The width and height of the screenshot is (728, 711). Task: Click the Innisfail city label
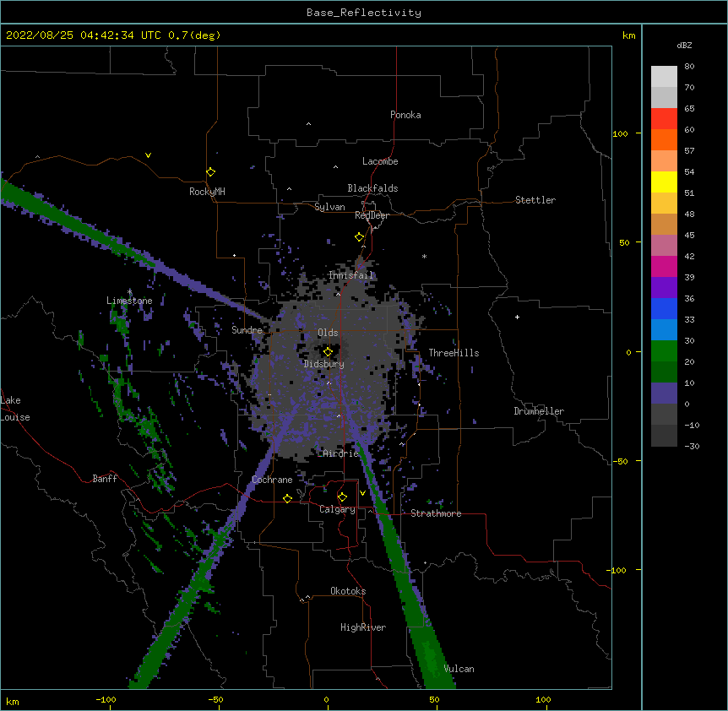tap(351, 275)
